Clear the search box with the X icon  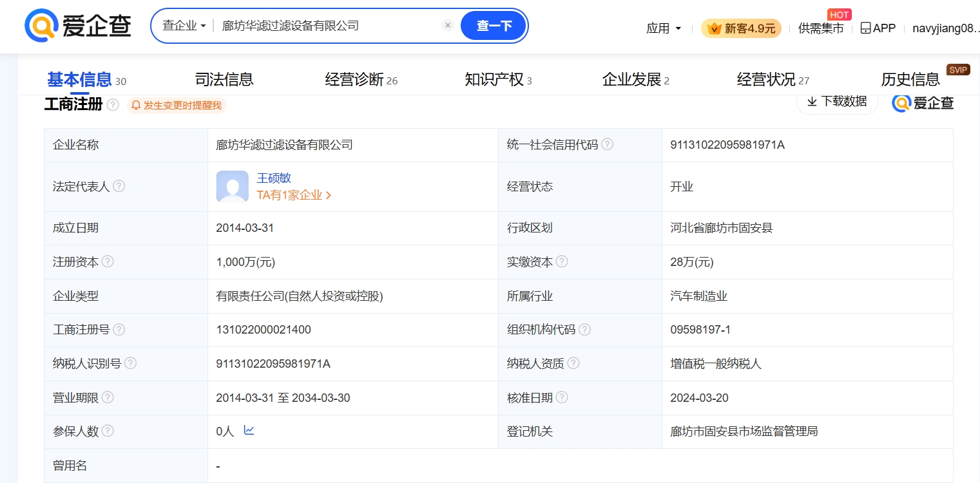coord(448,26)
